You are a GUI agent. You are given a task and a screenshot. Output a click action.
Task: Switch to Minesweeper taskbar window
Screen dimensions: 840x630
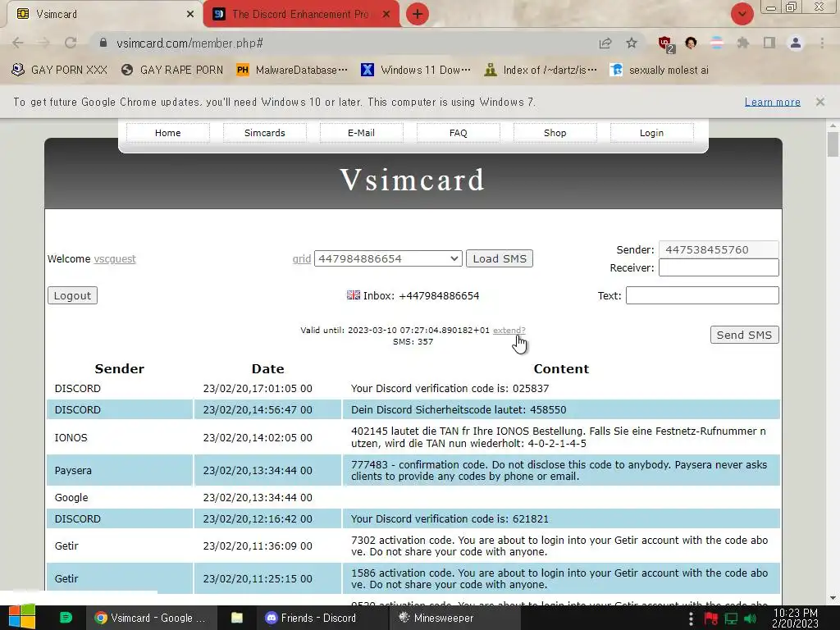pyautogui.click(x=454, y=618)
